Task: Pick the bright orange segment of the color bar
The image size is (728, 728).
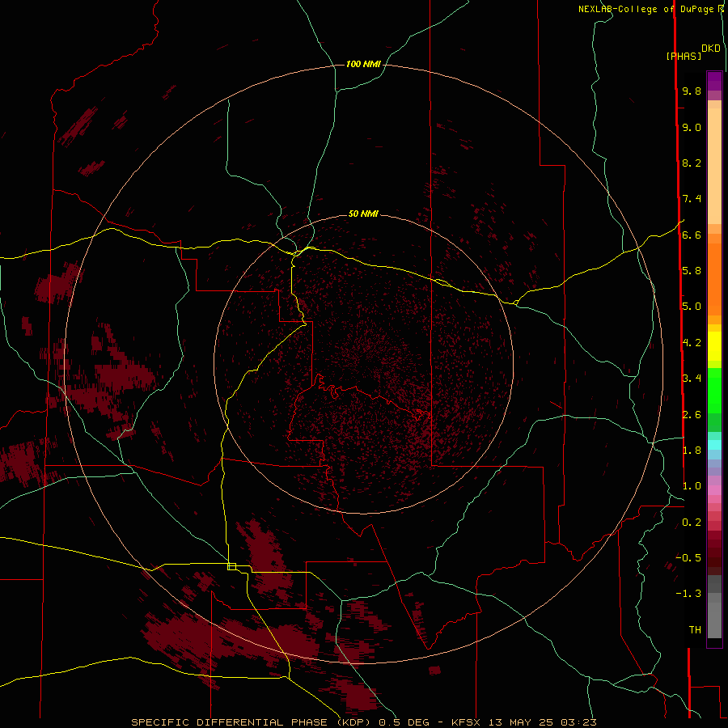Action: click(714, 280)
